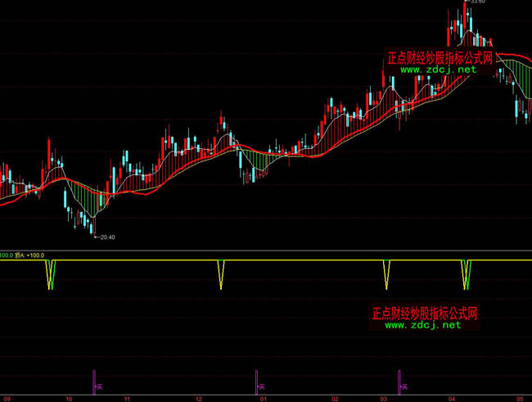Click the 20.40 low price label
The image size is (532, 402).
pos(106,237)
